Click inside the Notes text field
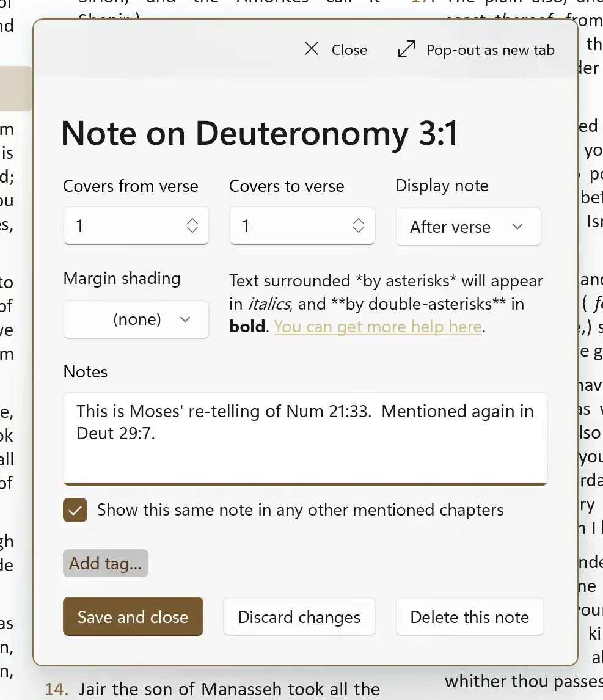This screenshot has height=700, width=603. click(305, 438)
